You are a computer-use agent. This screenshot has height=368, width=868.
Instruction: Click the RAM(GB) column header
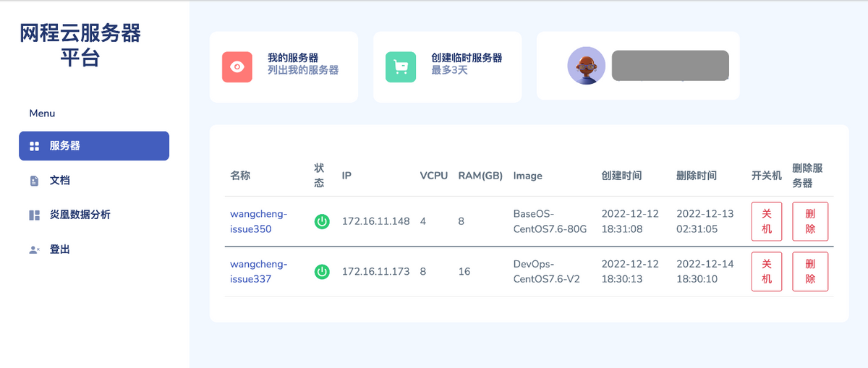tap(480, 176)
